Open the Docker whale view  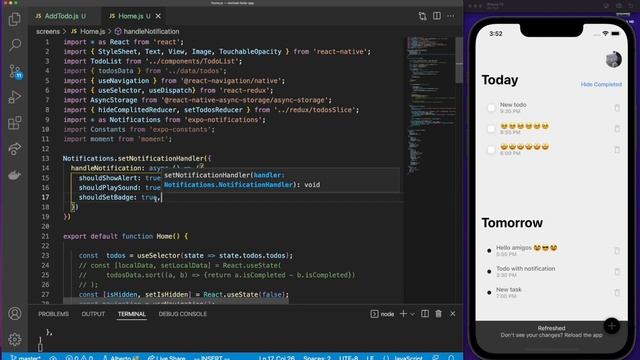(15, 175)
